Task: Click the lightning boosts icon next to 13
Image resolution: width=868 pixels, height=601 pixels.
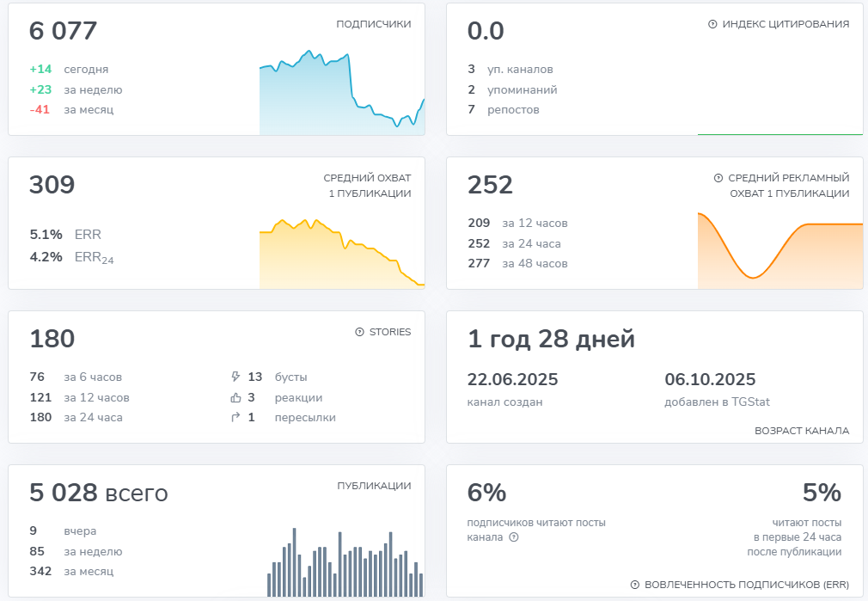Action: 235,377
